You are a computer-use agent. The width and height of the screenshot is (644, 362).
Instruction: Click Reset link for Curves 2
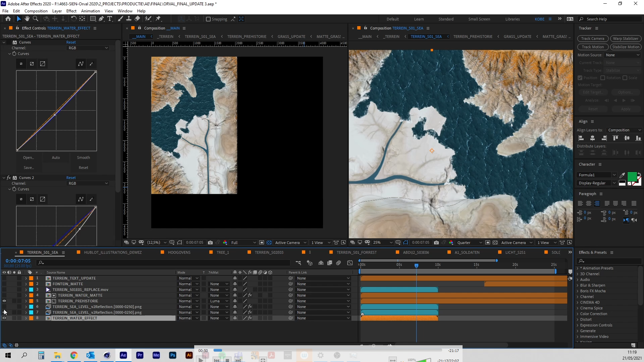point(71,178)
